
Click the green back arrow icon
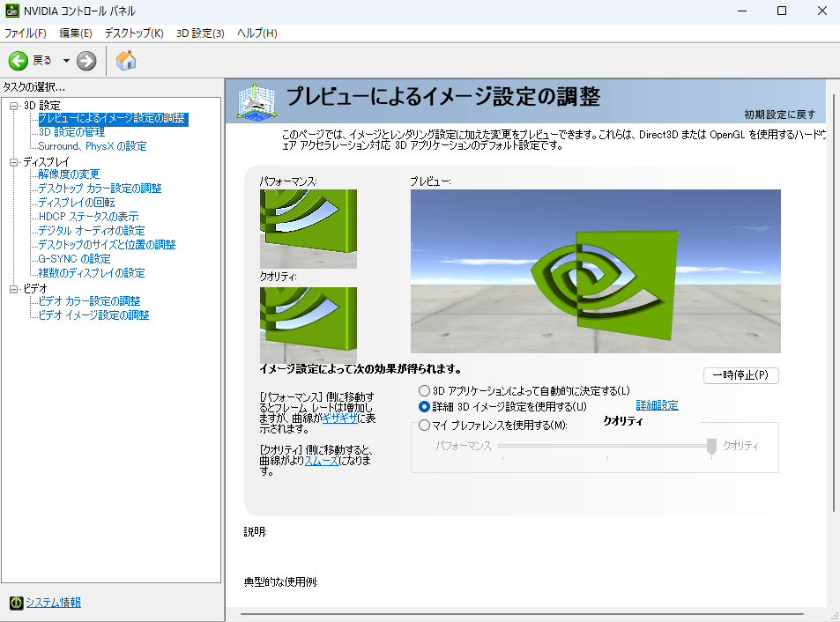(x=19, y=61)
